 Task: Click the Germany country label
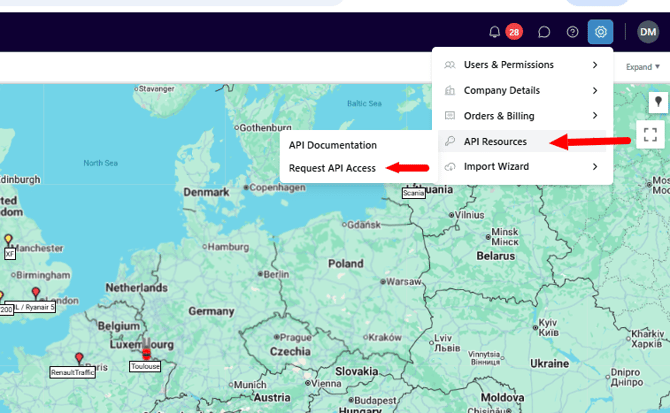point(212,311)
